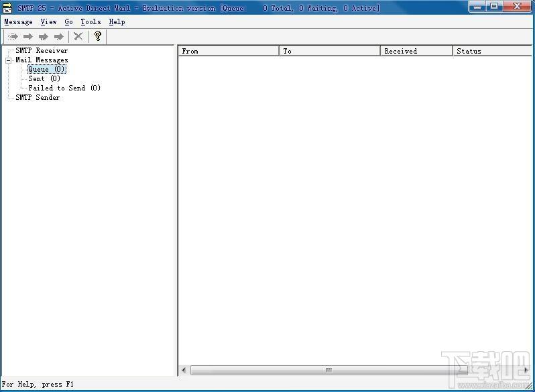
Task: Minimize the Active Direct Mail window
Action: (477, 7)
